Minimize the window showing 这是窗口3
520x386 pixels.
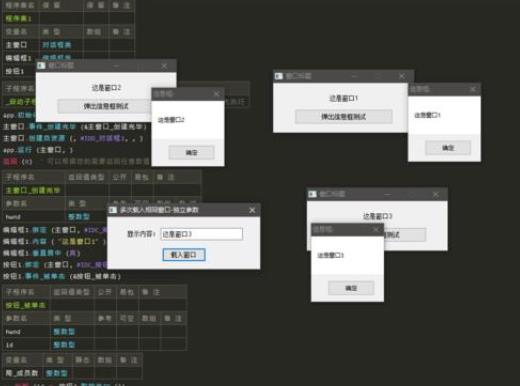(x=388, y=194)
